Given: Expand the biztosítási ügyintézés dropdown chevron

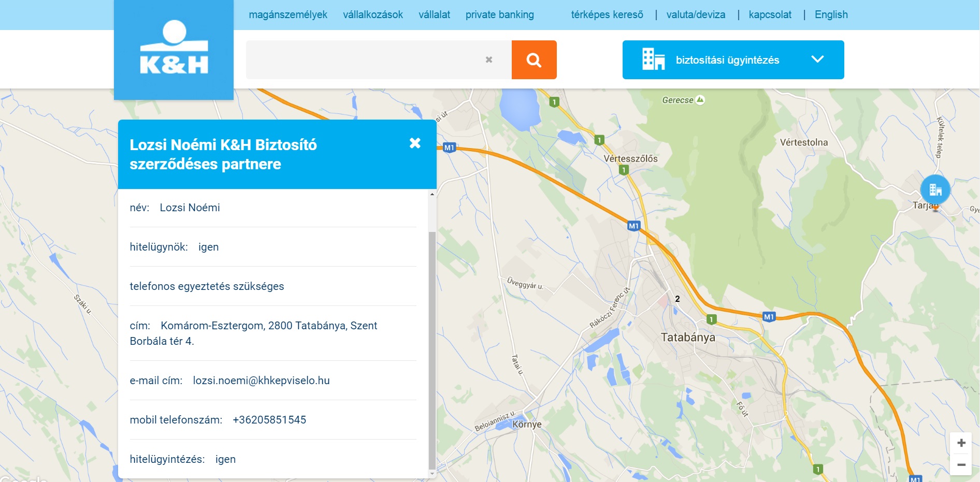Looking at the screenshot, I should point(817,60).
